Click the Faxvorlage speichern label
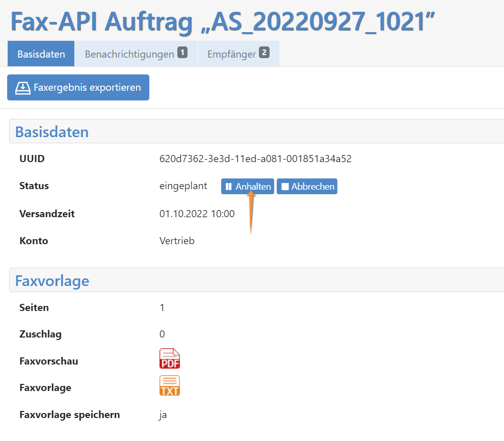 pyautogui.click(x=70, y=415)
